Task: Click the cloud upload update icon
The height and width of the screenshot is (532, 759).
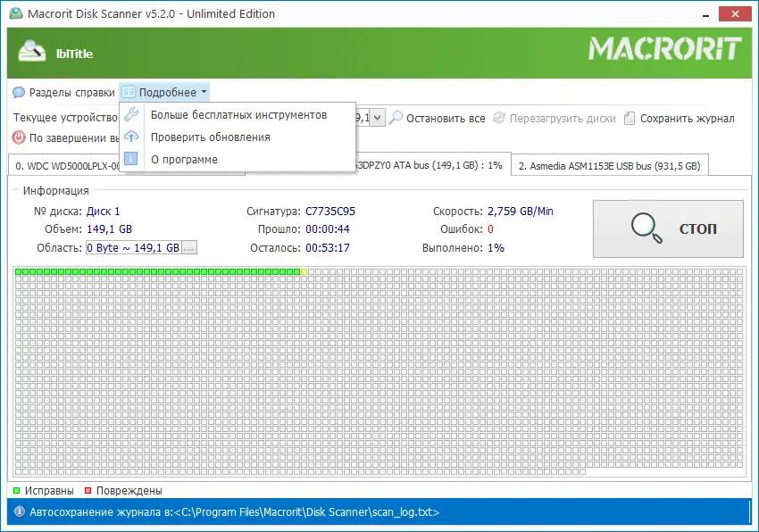Action: pos(131,137)
